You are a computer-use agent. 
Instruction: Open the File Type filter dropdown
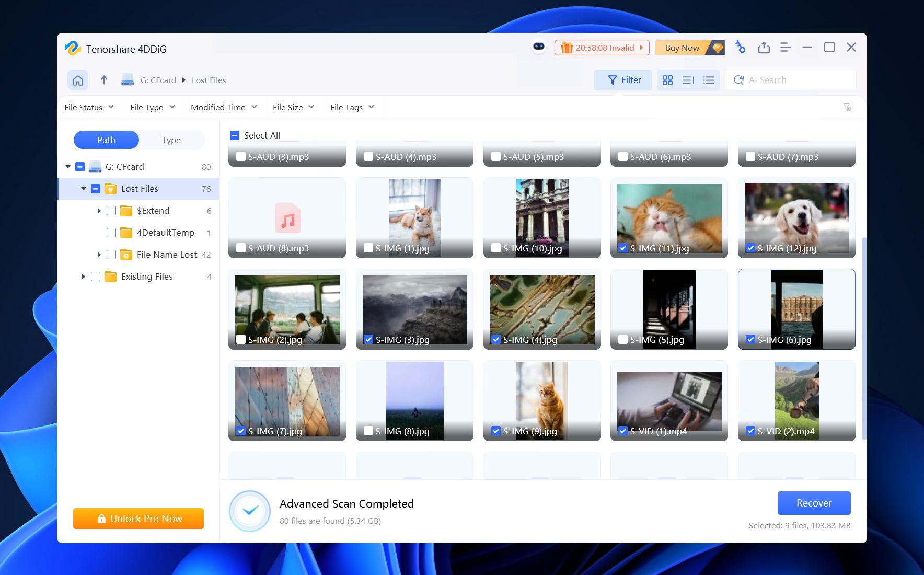pos(152,107)
